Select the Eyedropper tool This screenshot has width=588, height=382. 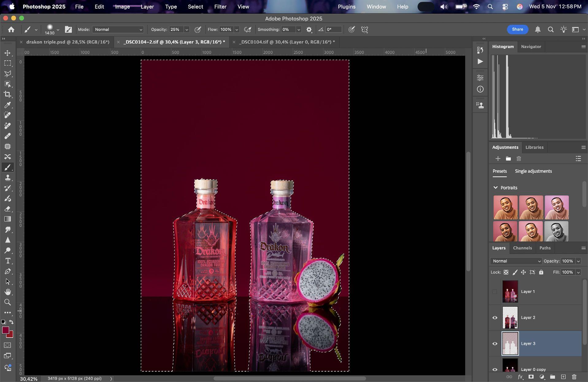click(8, 105)
